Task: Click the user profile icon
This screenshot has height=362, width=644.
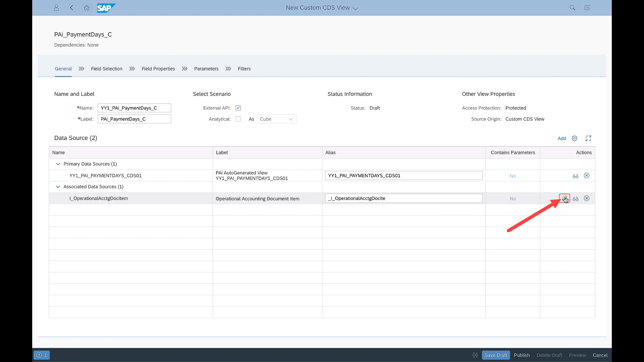Action: (x=56, y=8)
